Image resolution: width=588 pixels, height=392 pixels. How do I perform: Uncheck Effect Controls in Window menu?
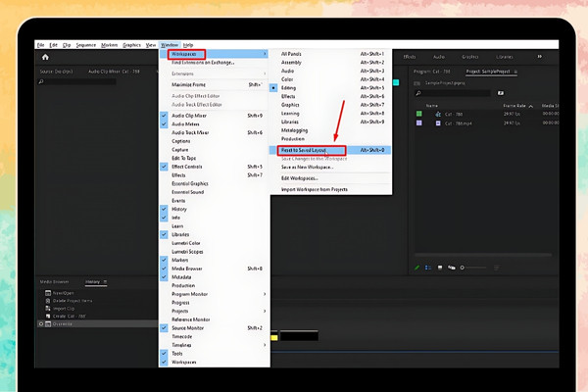pyautogui.click(x=164, y=167)
